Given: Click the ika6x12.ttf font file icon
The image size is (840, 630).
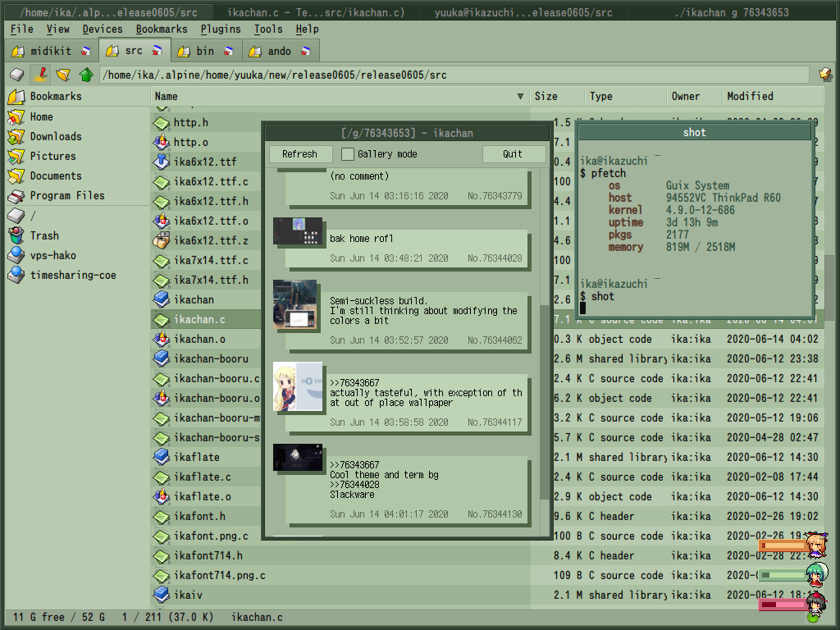Looking at the screenshot, I should pyautogui.click(x=162, y=162).
